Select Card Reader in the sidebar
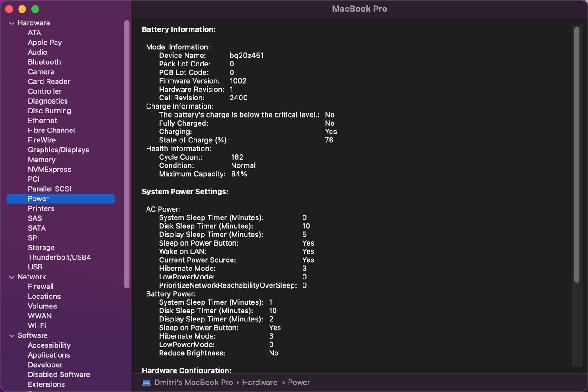Image resolution: width=588 pixels, height=392 pixels. (x=49, y=81)
